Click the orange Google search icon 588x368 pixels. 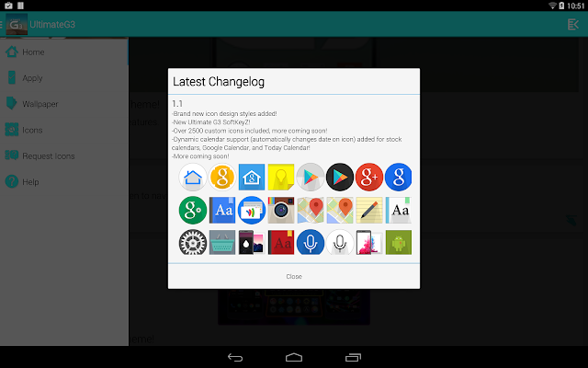click(x=222, y=177)
